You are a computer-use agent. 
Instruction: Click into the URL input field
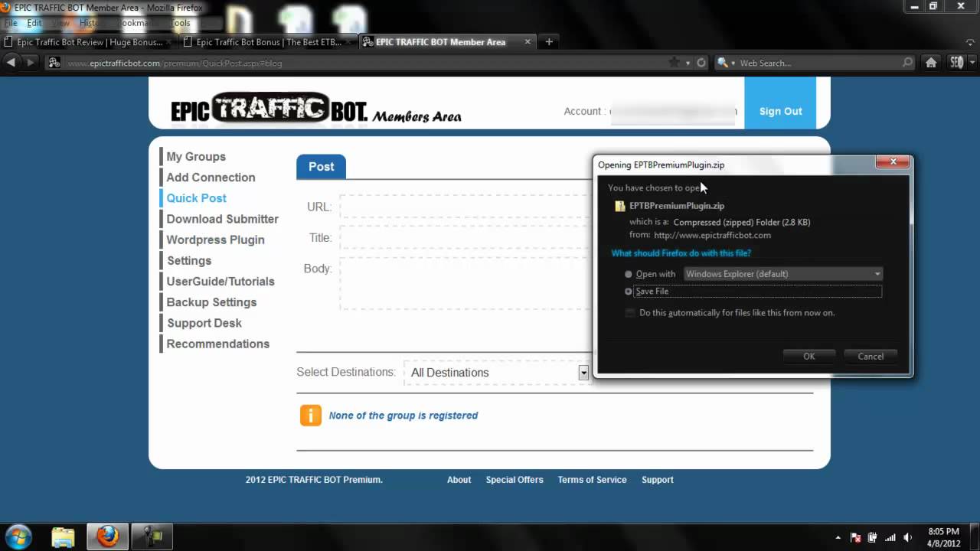pyautogui.click(x=465, y=207)
